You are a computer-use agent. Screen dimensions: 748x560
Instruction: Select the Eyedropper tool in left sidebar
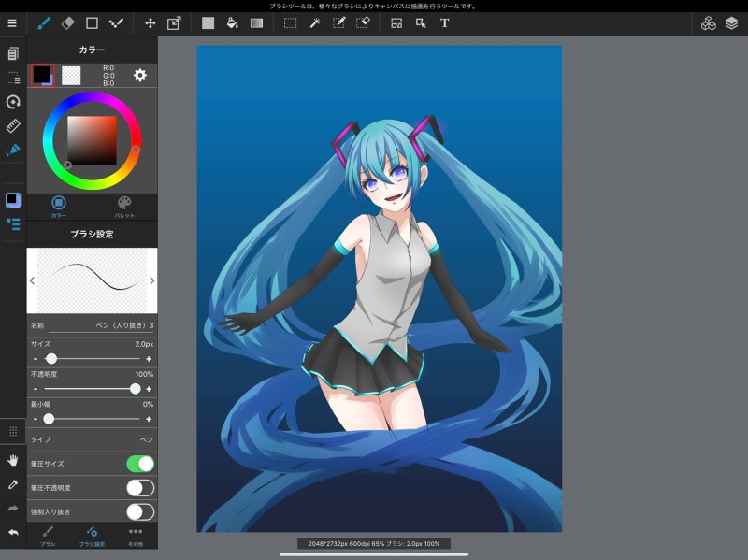[x=13, y=484]
